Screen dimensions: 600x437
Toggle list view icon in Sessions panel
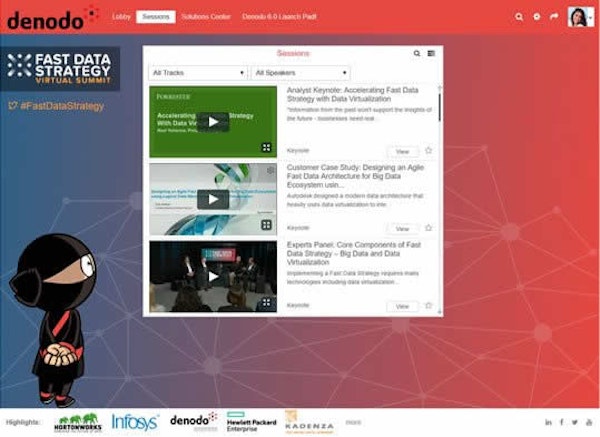click(431, 54)
